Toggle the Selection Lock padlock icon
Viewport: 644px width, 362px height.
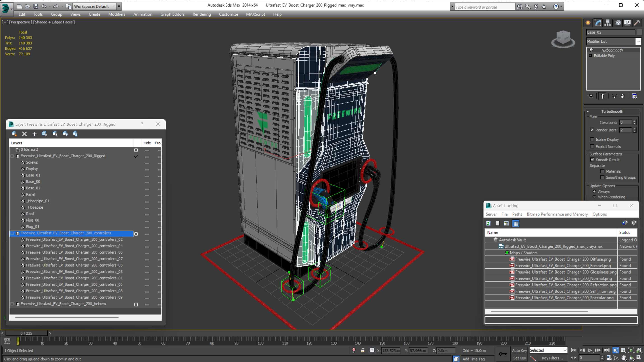click(x=363, y=350)
